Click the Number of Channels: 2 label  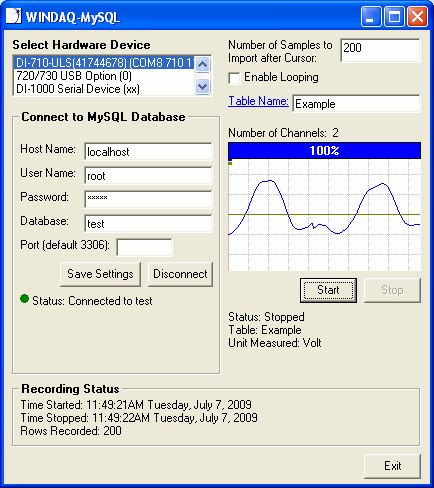point(283,133)
